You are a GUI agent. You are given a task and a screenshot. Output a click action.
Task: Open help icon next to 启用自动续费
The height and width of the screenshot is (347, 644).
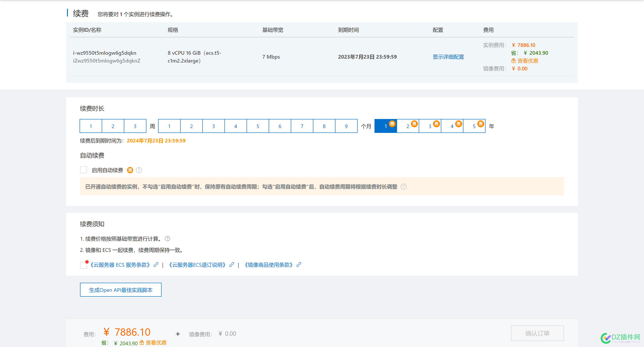point(139,170)
